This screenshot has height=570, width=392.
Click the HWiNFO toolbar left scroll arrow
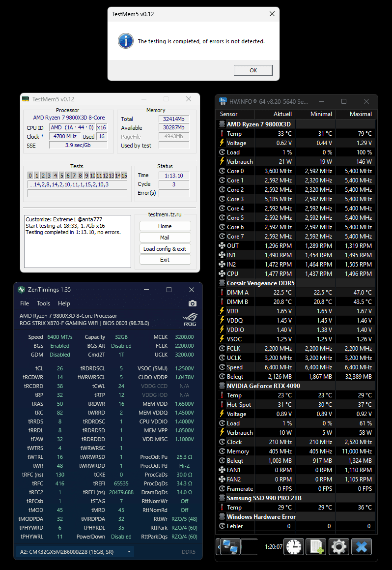(x=218, y=547)
